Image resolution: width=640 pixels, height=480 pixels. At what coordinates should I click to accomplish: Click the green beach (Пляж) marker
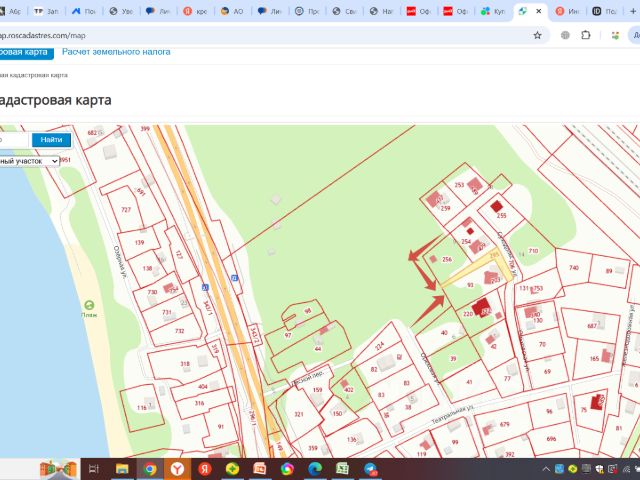pos(89,305)
